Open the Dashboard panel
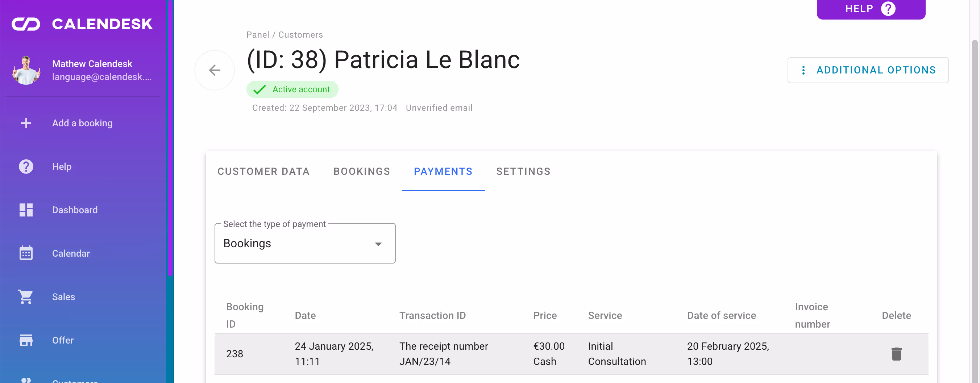The height and width of the screenshot is (383, 980). pos(75,210)
